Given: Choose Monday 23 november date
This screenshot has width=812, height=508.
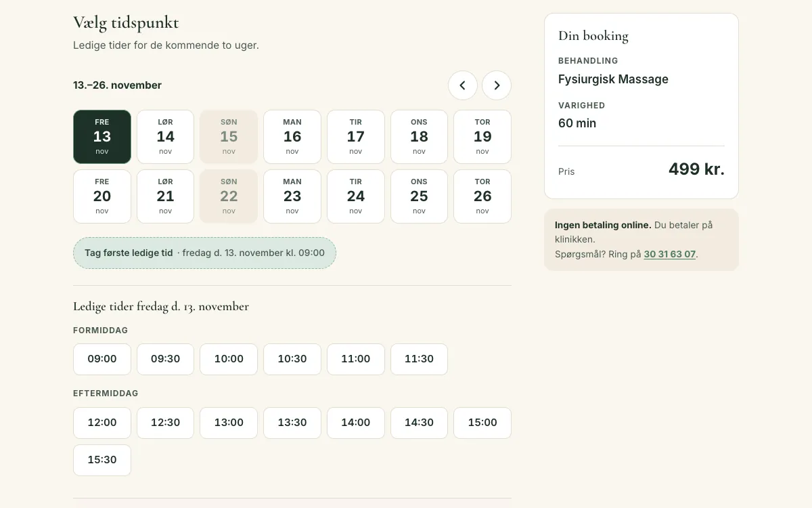Looking at the screenshot, I should [292, 196].
